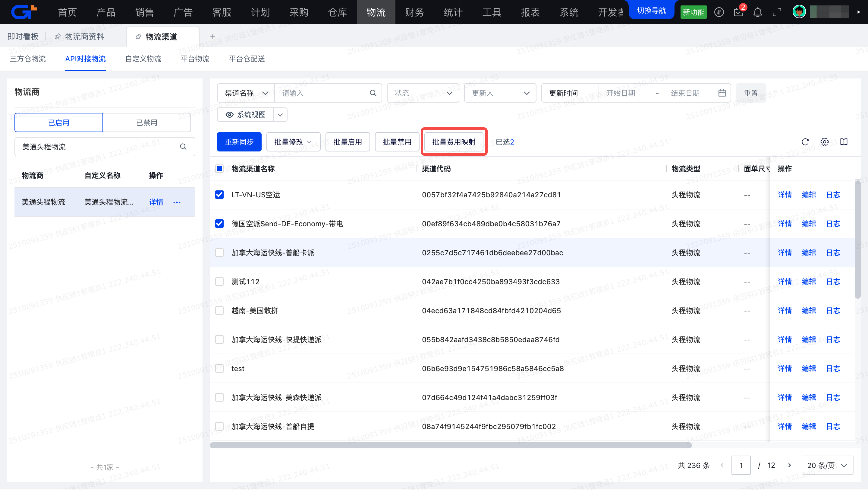Expand the 状态 filter dropdown
Image resolution: width=868 pixels, height=490 pixels.
423,93
